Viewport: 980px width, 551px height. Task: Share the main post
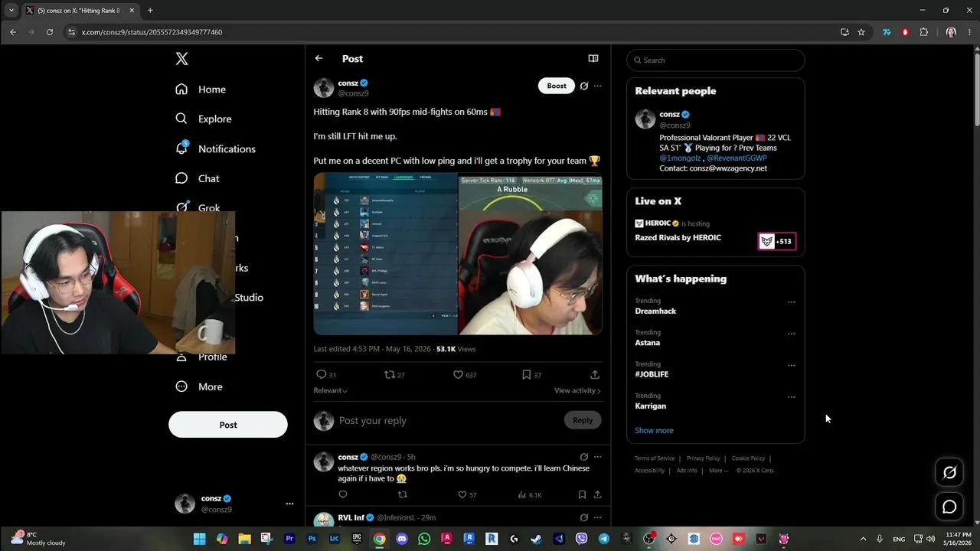click(595, 374)
